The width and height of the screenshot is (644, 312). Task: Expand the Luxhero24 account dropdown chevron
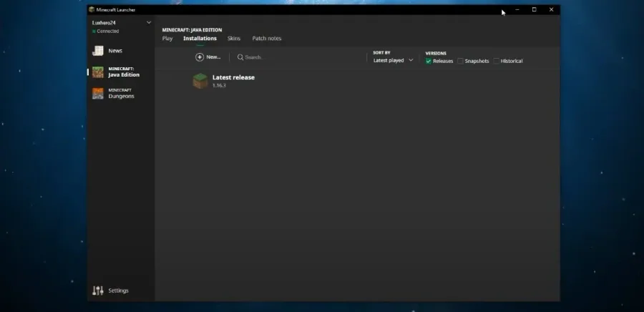(x=149, y=23)
